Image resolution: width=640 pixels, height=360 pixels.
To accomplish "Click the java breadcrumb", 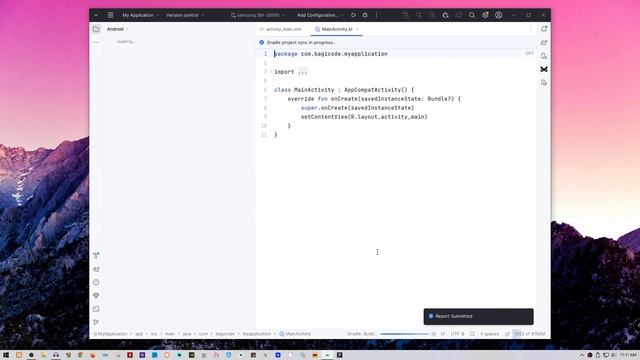I will coord(187,334).
